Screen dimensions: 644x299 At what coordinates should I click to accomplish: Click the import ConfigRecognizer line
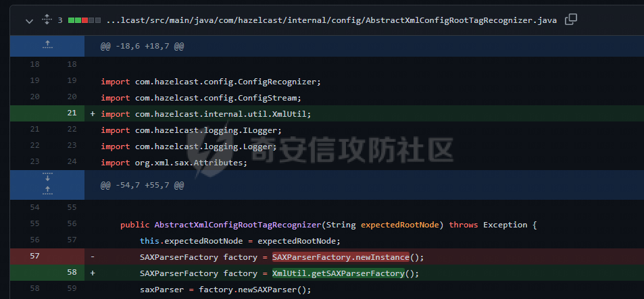211,82
